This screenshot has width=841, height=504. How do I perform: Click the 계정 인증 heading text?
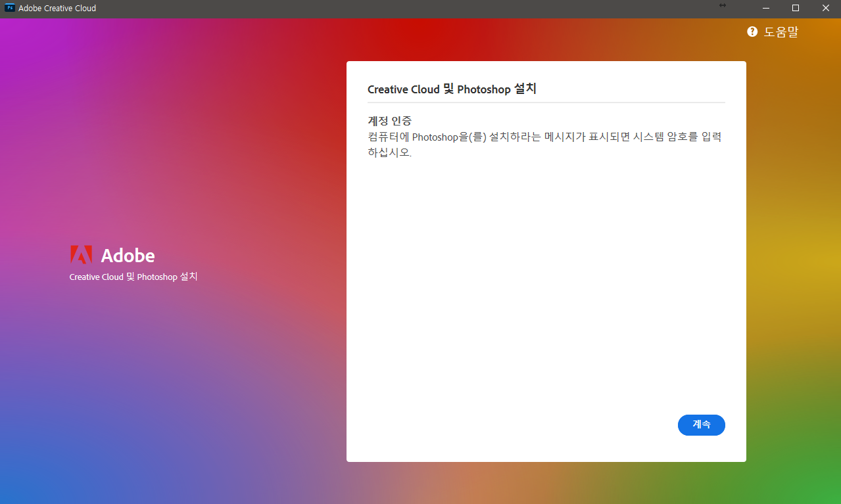(389, 121)
